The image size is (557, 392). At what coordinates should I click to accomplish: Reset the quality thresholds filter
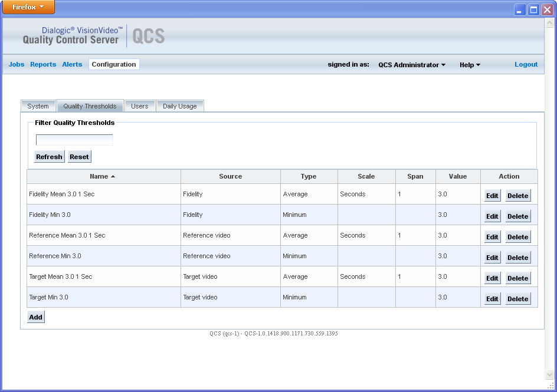[79, 156]
